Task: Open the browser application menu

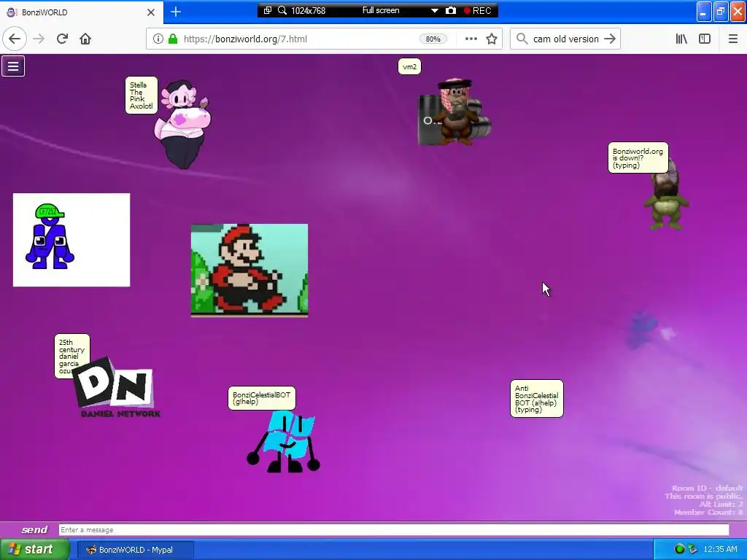Action: click(x=732, y=39)
